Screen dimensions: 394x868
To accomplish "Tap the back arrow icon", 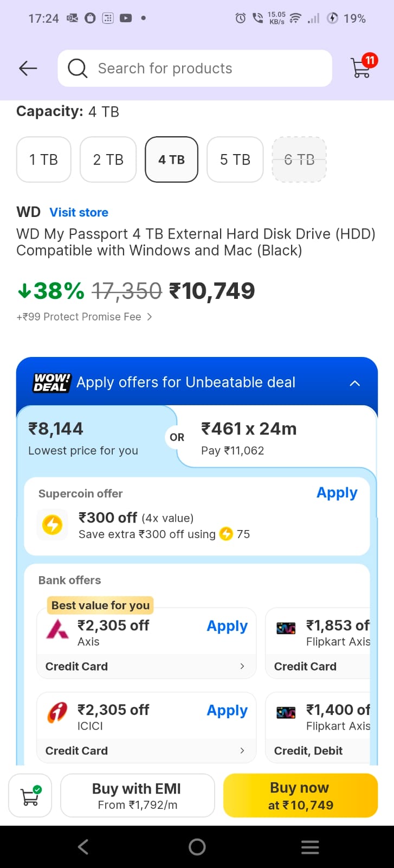I will (x=28, y=68).
